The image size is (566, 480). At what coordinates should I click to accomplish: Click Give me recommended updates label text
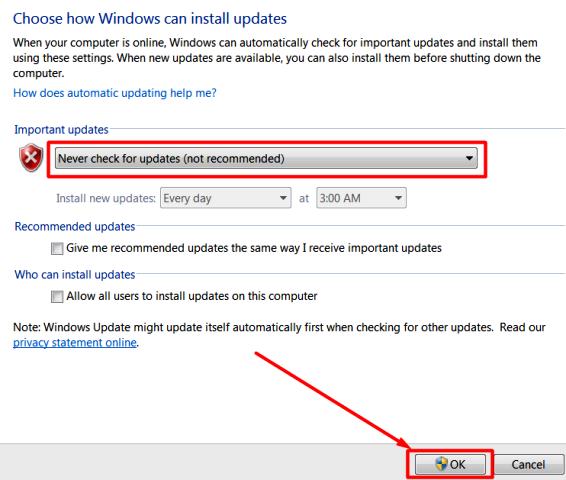tap(254, 248)
